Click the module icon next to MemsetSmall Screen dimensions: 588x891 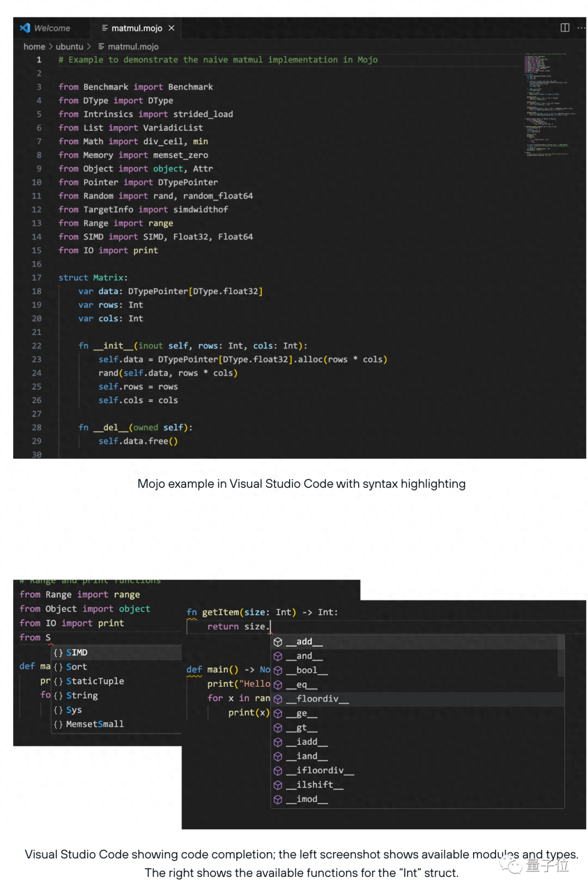pos(58,724)
